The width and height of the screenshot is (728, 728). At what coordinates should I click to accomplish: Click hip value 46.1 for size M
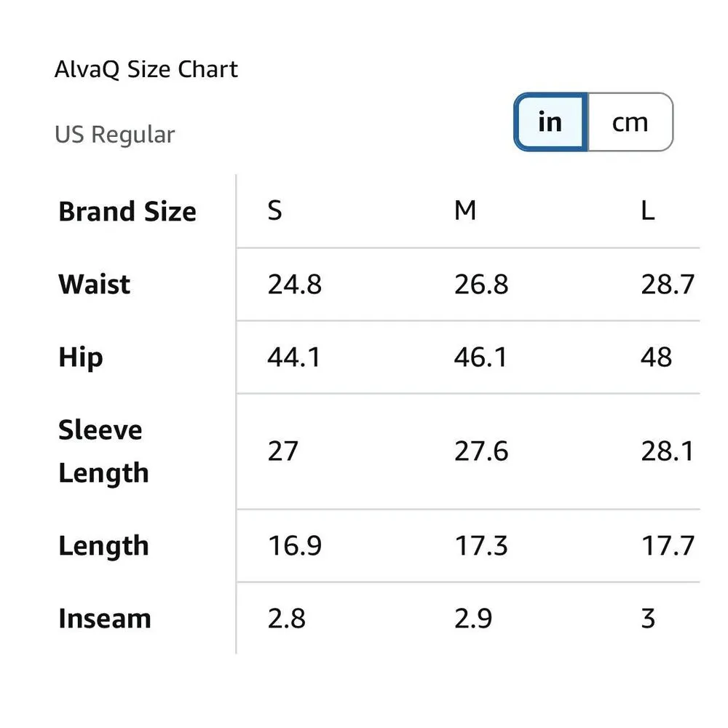click(x=480, y=357)
